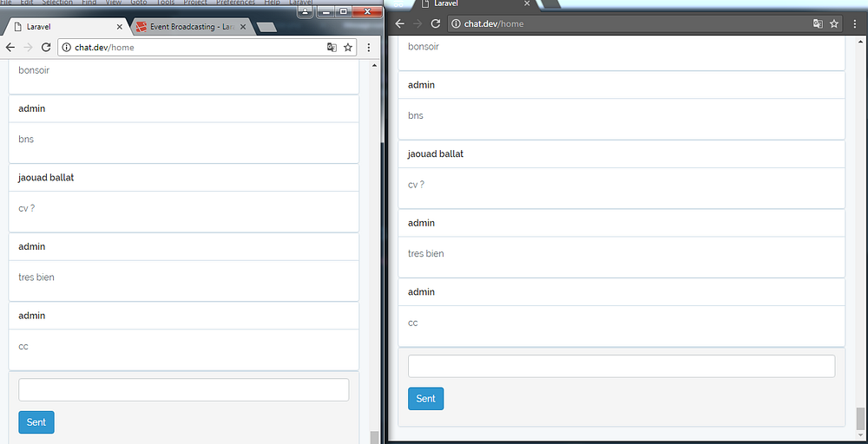Go forward in the left Chrome window
Screen dimensions: 868x444
click(28, 48)
